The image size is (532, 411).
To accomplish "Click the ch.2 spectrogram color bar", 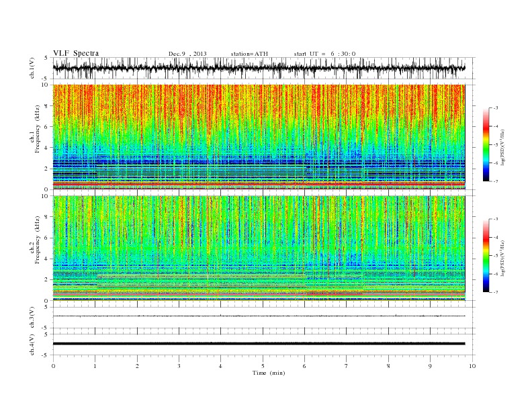I will pos(486,256).
